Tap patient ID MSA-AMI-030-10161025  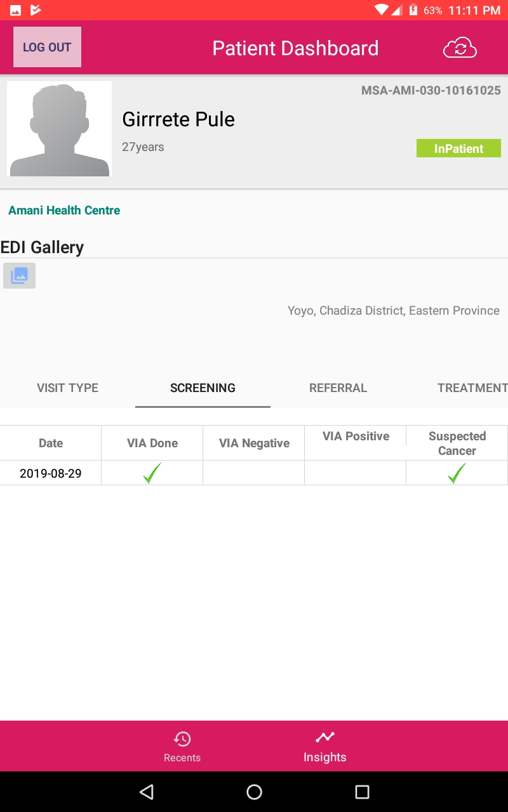[431, 91]
